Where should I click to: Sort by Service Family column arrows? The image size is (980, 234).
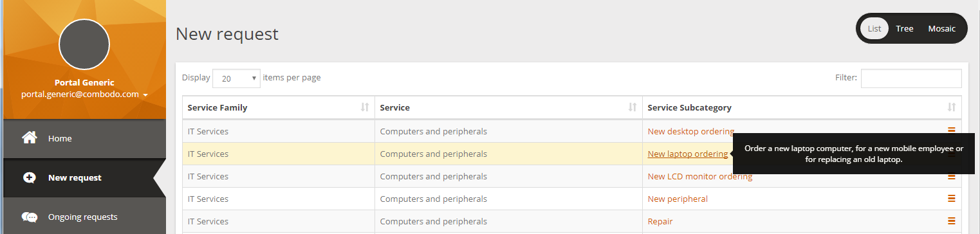click(x=365, y=107)
